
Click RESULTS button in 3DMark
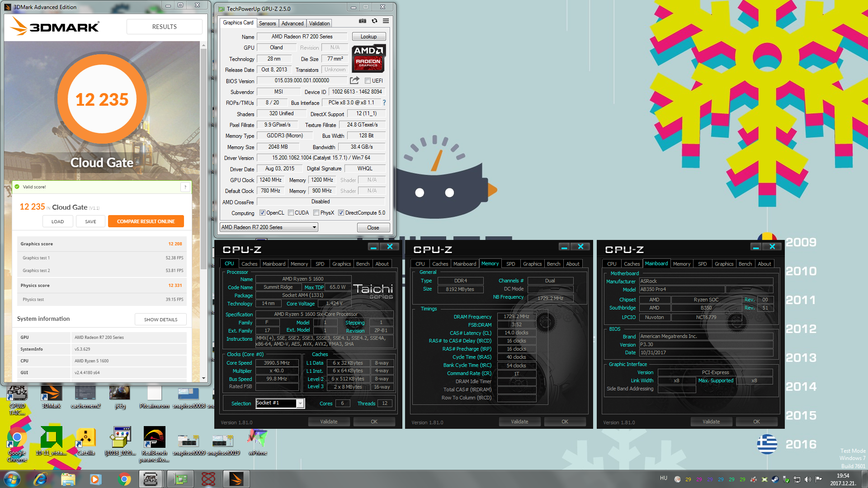pyautogui.click(x=164, y=27)
